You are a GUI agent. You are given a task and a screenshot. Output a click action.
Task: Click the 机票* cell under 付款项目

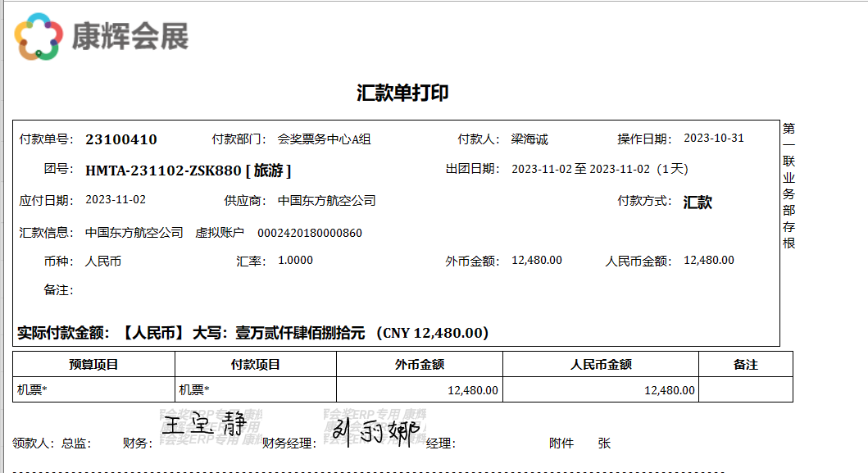click(194, 390)
